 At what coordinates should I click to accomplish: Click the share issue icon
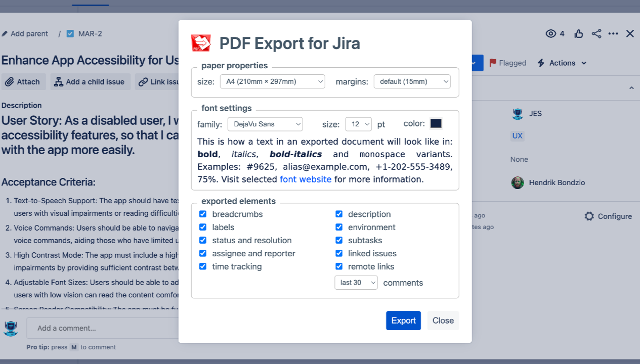coord(596,34)
